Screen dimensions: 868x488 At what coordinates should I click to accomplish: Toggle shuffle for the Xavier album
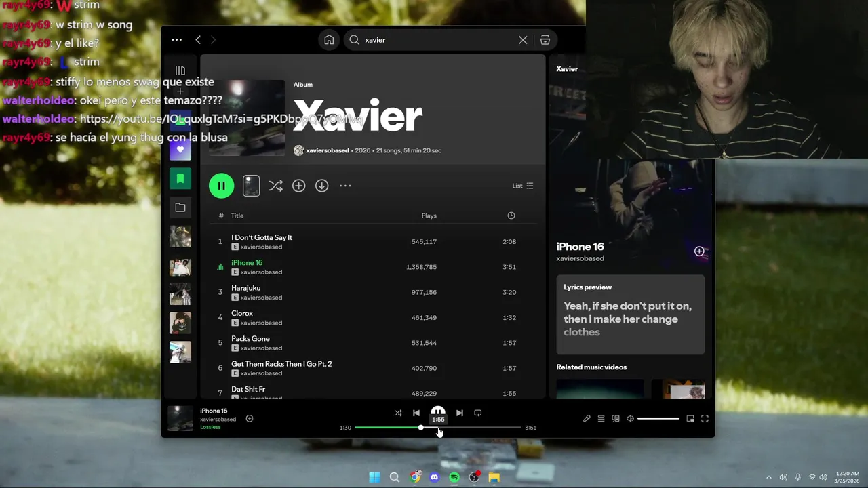tap(275, 186)
